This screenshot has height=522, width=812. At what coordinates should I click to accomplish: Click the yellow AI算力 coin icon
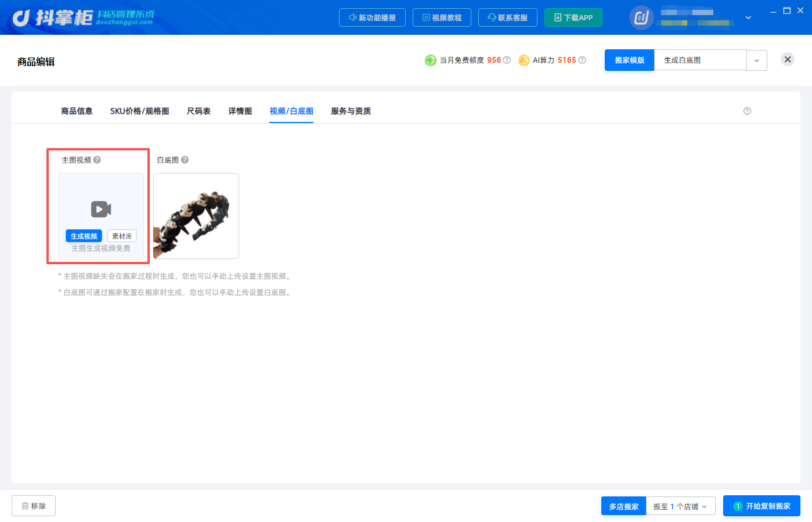pos(524,60)
